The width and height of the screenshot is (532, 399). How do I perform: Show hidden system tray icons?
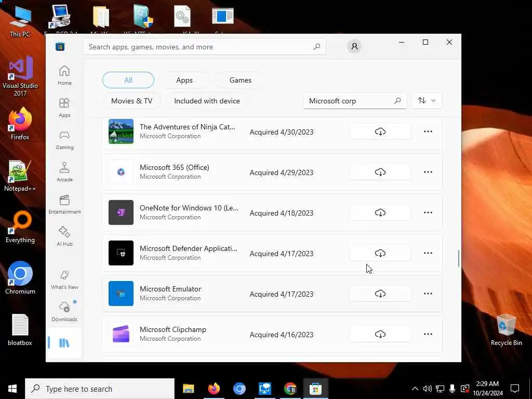(x=415, y=389)
